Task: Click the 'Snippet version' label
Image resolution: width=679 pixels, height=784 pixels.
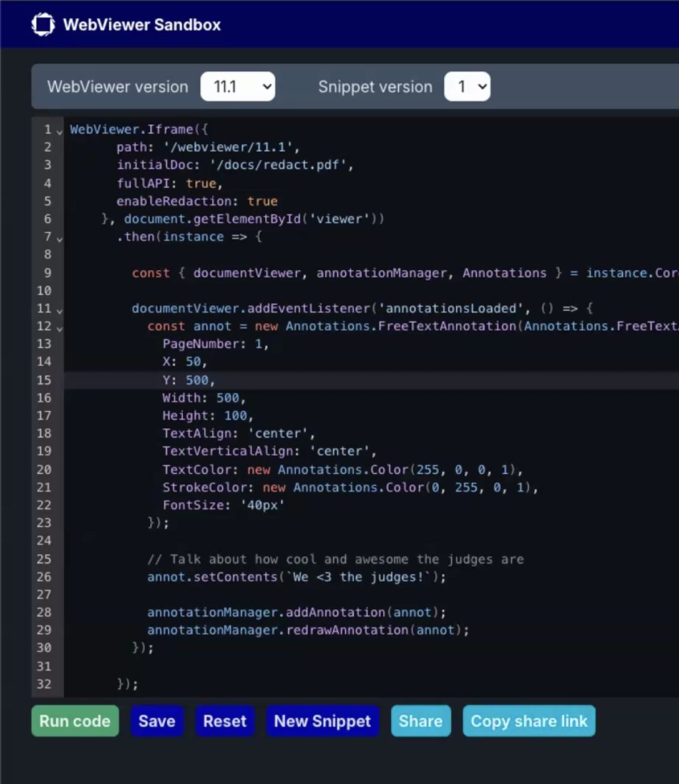Action: click(x=375, y=87)
